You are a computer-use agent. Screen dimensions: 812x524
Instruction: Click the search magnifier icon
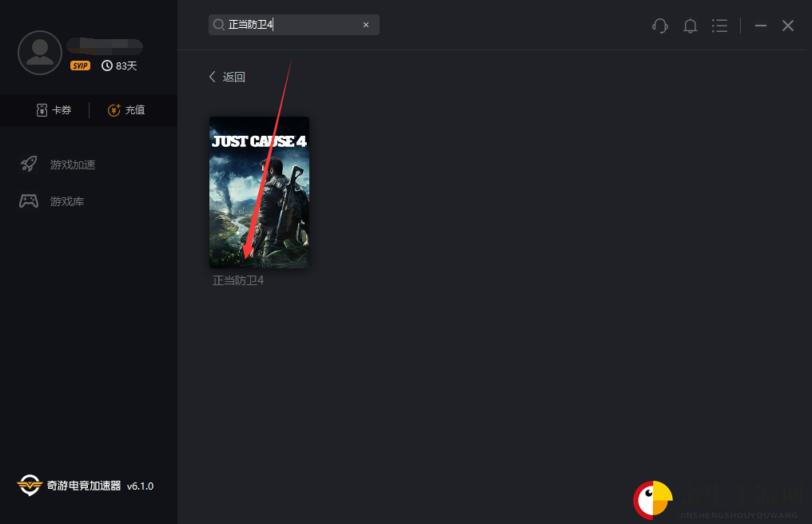(218, 25)
